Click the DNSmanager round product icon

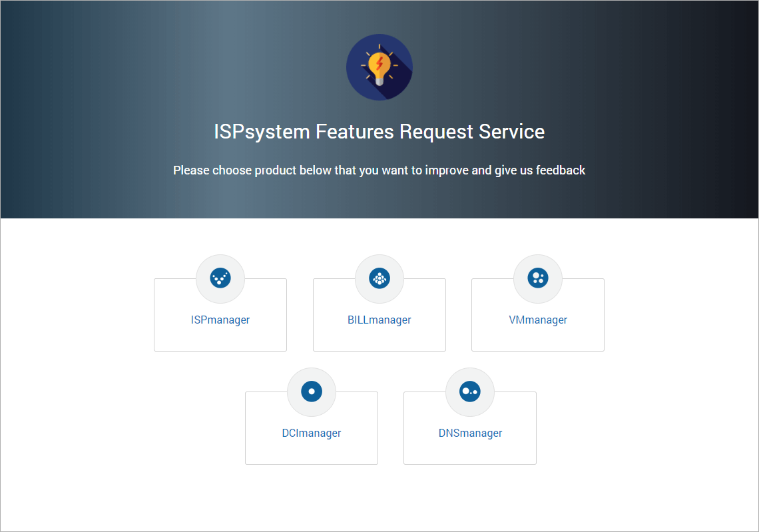(x=470, y=392)
